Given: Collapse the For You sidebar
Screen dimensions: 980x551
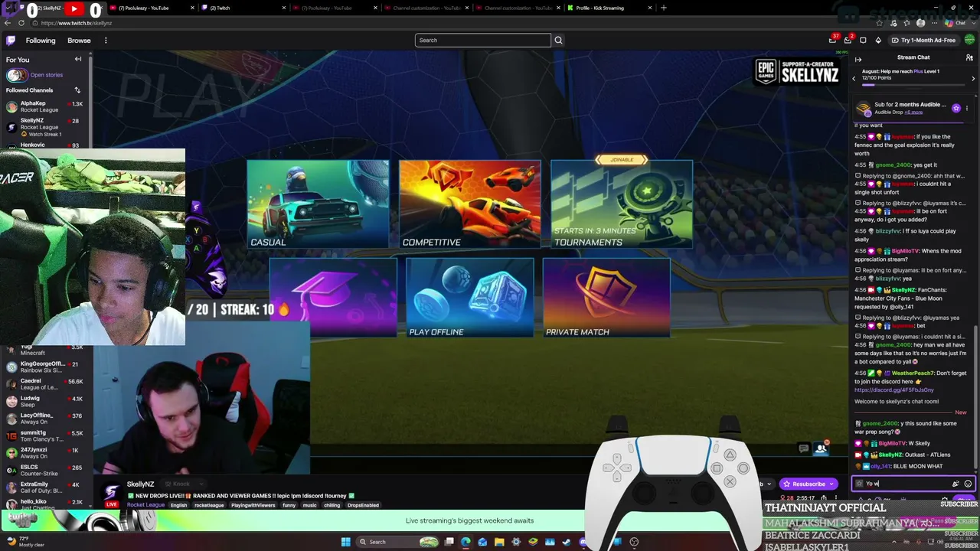Looking at the screenshot, I should tap(77, 59).
